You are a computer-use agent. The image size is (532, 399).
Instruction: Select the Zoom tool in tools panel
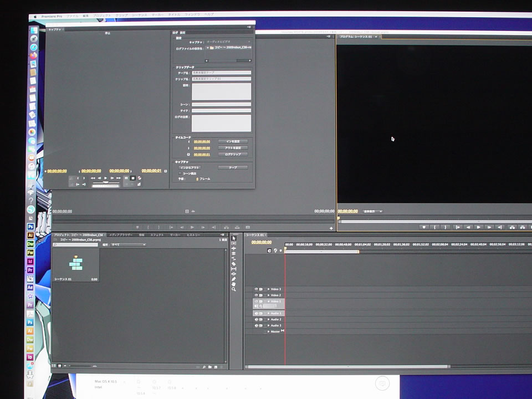pyautogui.click(x=233, y=289)
